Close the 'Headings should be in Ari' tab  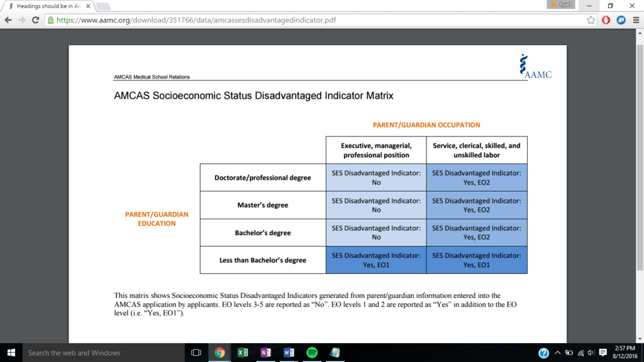click(x=88, y=6)
